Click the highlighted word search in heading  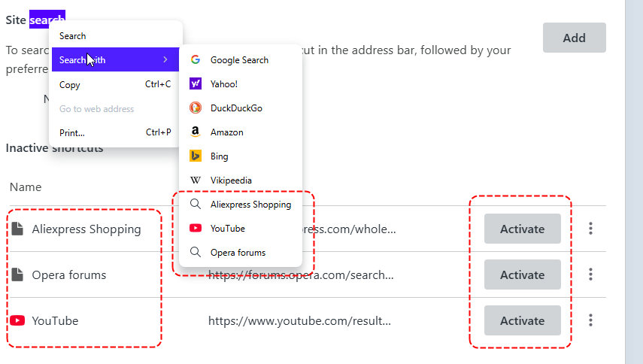click(47, 20)
